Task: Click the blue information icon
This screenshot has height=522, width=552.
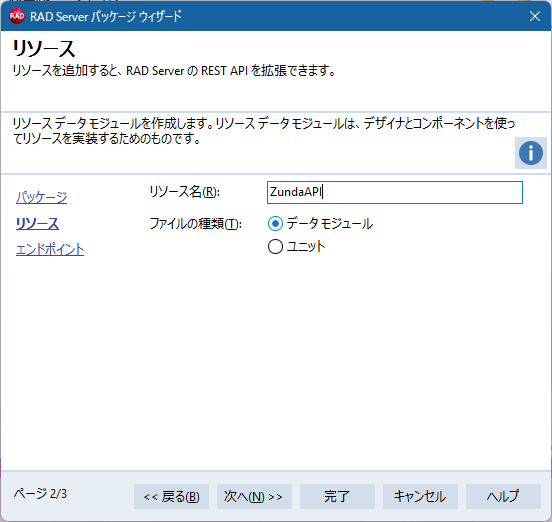Action: (x=531, y=153)
